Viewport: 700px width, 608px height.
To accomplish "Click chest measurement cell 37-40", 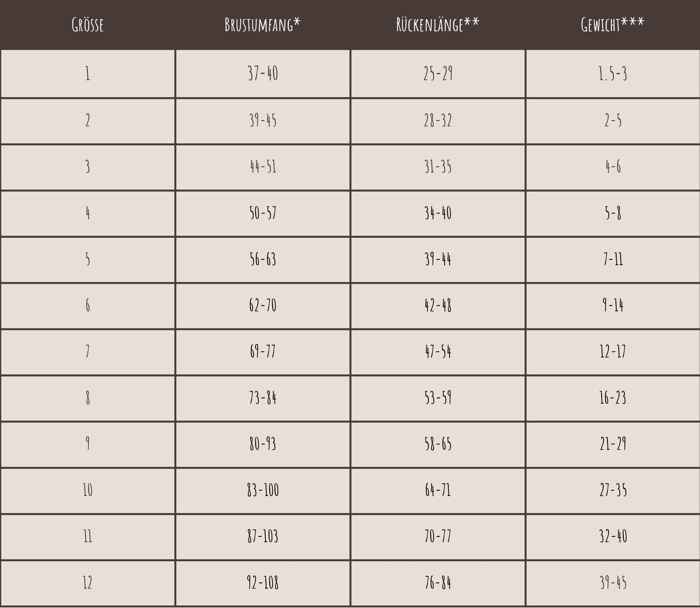I will tap(263, 74).
